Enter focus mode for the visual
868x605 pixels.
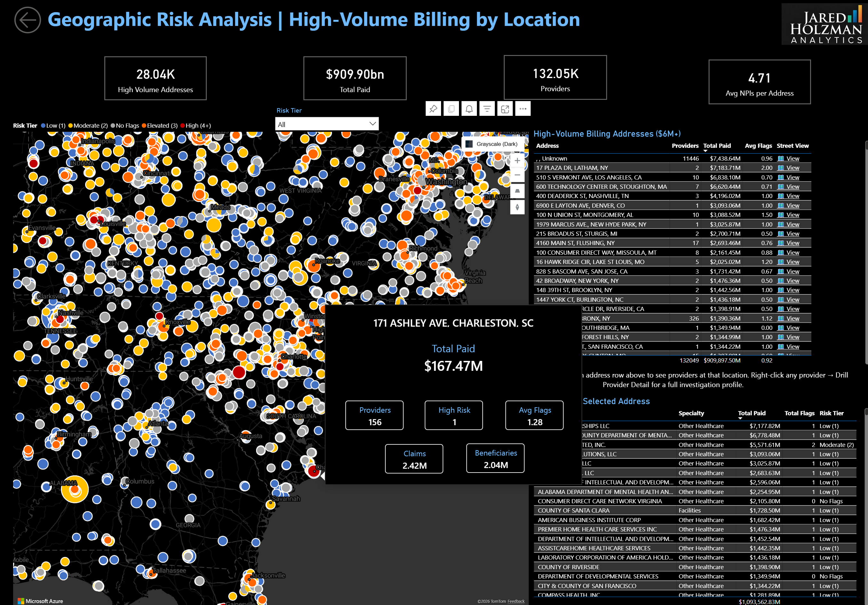point(505,108)
